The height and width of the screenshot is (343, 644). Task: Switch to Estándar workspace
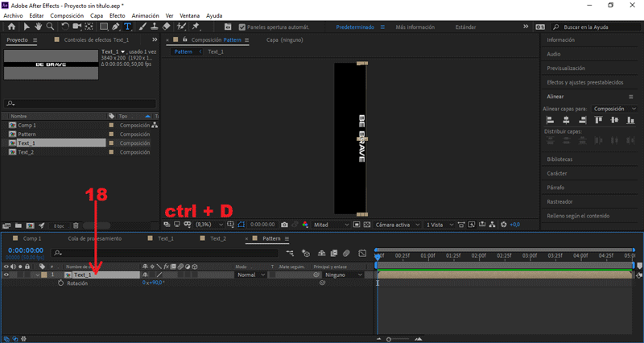[x=466, y=27]
